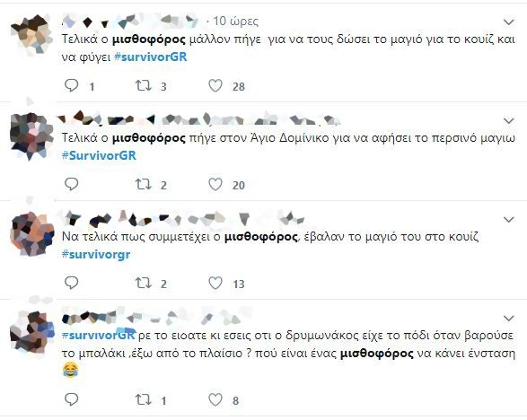Like the tweet with 20 likes

pyautogui.click(x=215, y=184)
